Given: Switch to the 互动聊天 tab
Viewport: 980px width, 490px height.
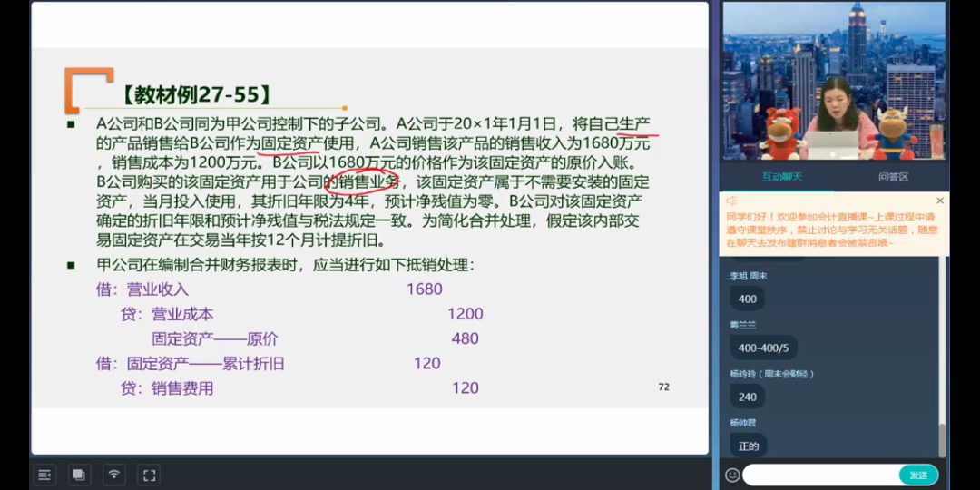Looking at the screenshot, I should tap(781, 177).
